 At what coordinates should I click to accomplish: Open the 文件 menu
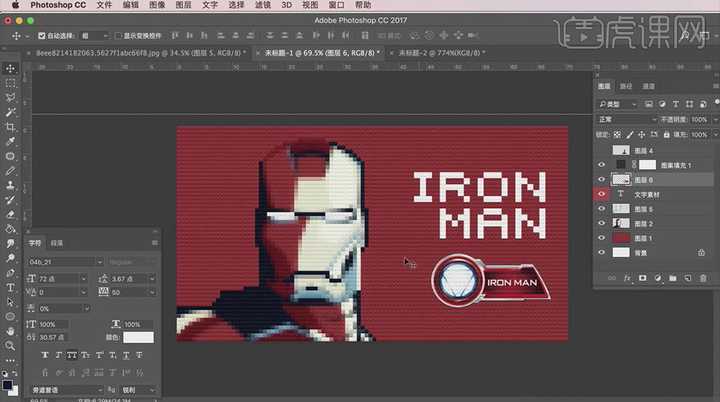click(104, 5)
